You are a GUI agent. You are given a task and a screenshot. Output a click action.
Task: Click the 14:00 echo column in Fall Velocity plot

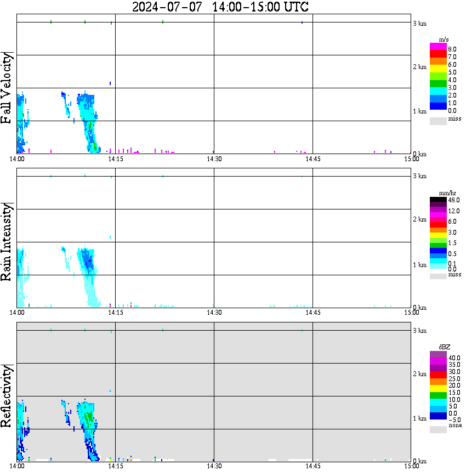tap(21, 123)
